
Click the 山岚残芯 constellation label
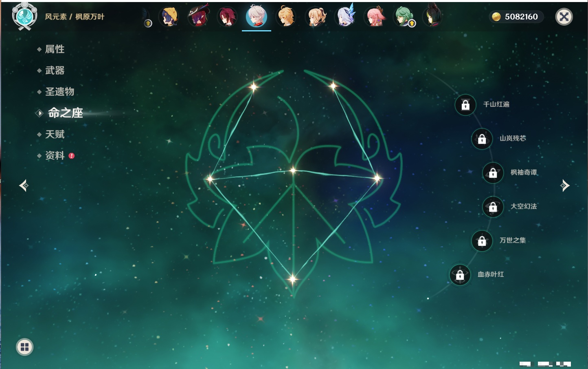pyautogui.click(x=513, y=138)
